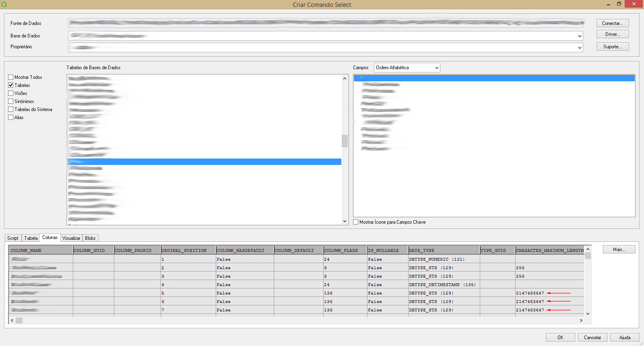Click columns grid scroll-right arrow

coord(581,320)
